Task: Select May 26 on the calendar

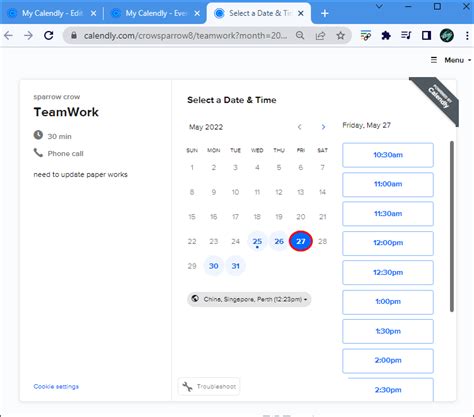Action: point(279,241)
